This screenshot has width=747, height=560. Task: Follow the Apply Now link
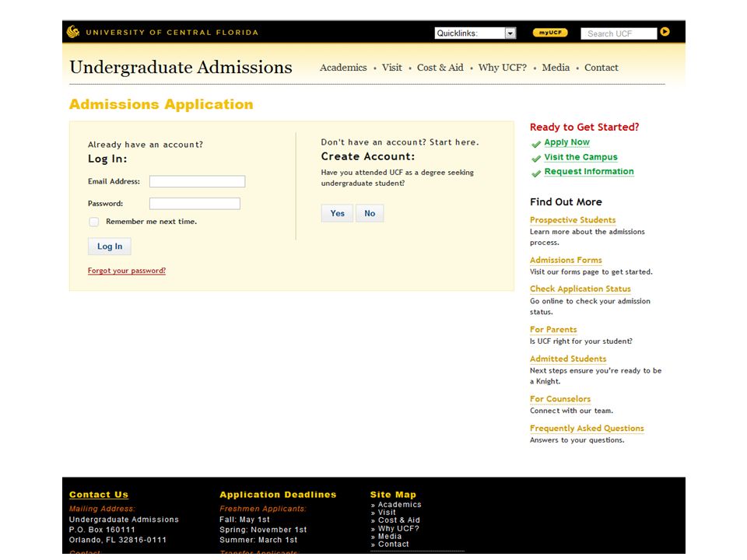point(567,142)
